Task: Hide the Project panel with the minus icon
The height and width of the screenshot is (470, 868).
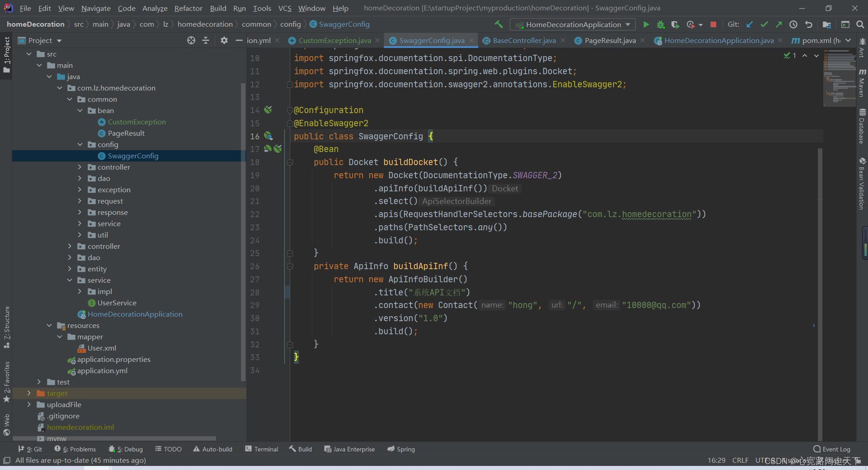Action: tap(239, 40)
